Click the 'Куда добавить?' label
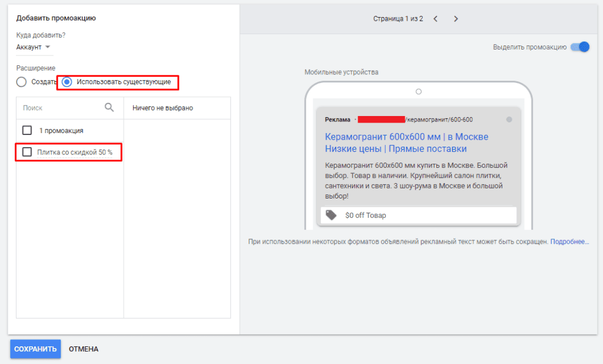This screenshot has width=603, height=364. [41, 35]
